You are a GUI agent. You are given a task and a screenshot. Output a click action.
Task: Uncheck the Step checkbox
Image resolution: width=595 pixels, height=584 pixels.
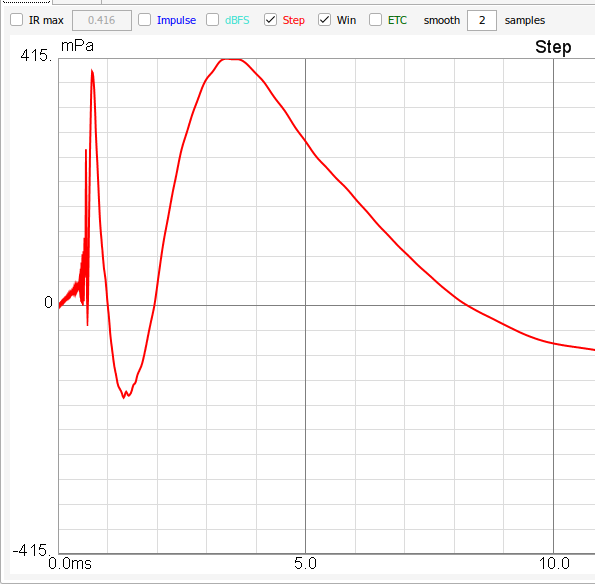270,20
